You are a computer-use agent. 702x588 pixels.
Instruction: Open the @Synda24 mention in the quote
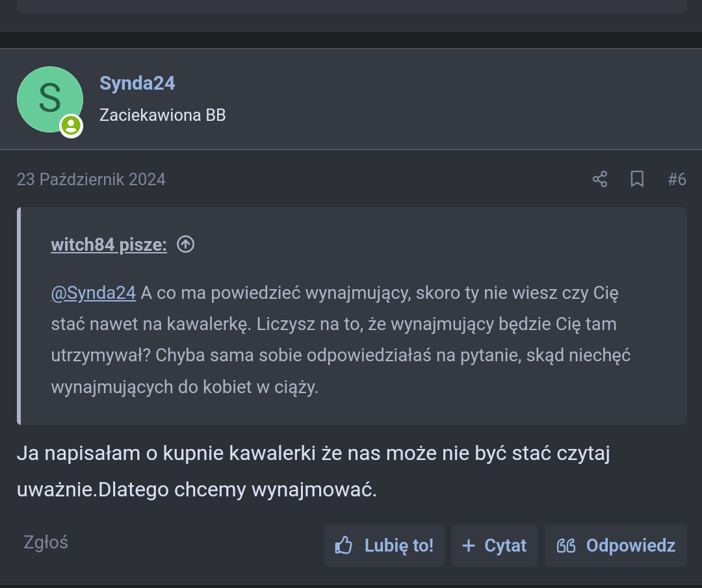tap(93, 292)
